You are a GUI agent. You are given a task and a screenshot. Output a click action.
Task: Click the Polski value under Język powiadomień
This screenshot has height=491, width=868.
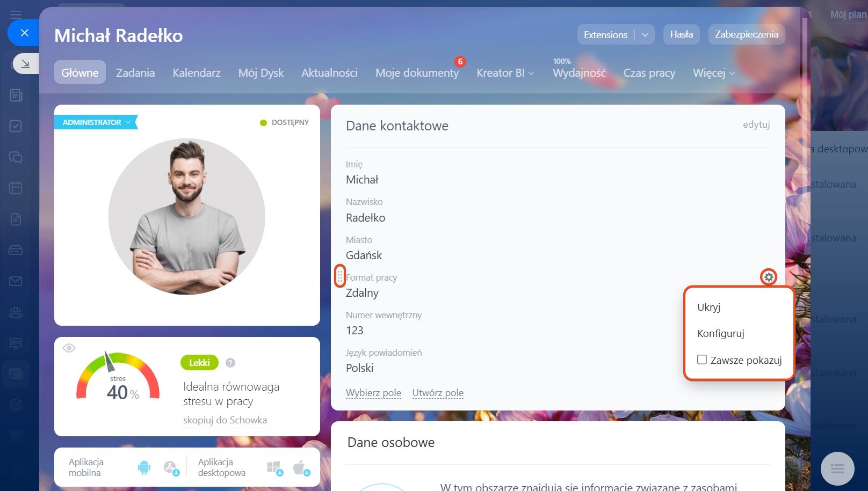click(359, 368)
